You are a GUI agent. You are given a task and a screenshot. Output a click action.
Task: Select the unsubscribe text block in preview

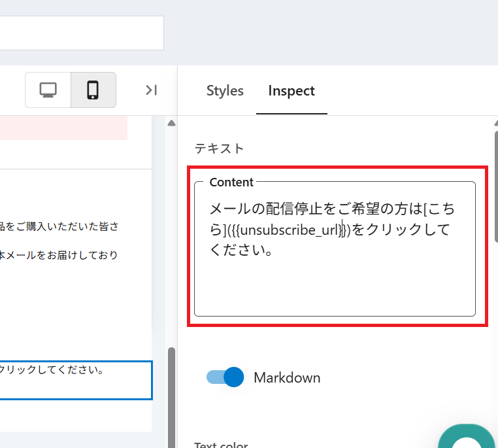(x=76, y=380)
